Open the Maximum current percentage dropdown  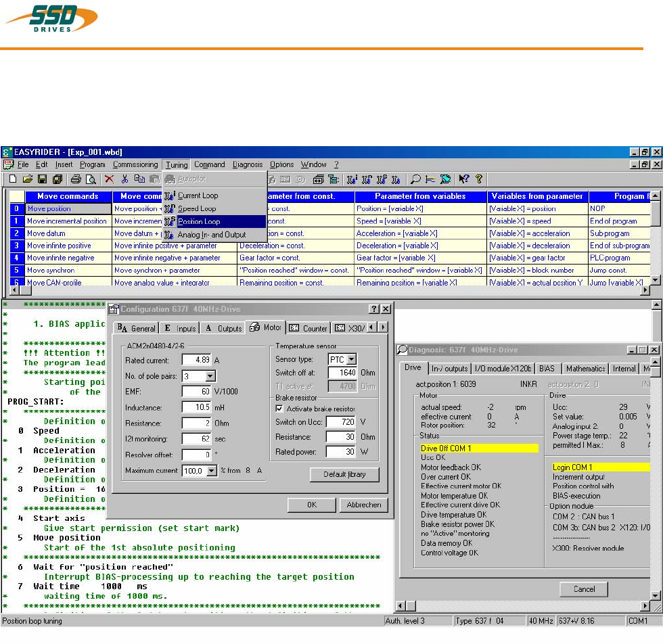(x=212, y=471)
